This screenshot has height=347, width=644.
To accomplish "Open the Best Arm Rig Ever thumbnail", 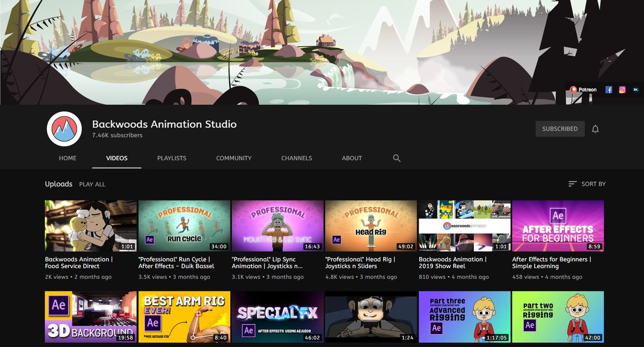I will (x=184, y=317).
